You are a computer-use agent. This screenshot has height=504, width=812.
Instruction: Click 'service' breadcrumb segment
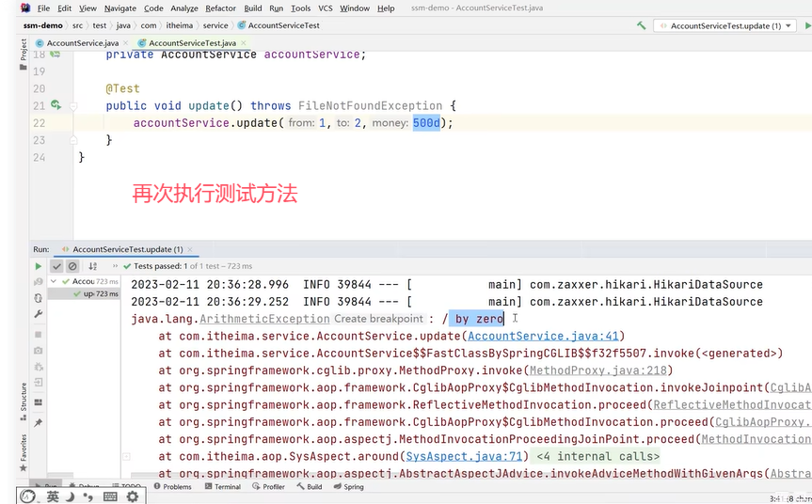[x=215, y=25]
